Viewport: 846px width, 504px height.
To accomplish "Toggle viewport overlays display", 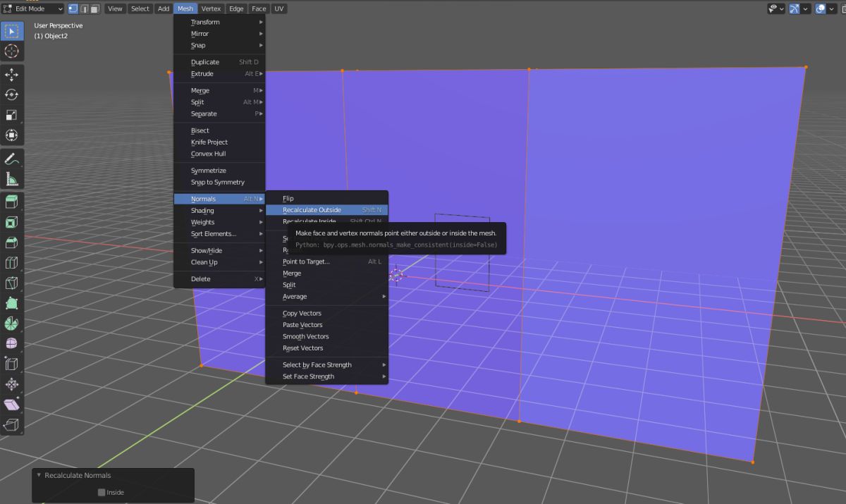I will [821, 8].
